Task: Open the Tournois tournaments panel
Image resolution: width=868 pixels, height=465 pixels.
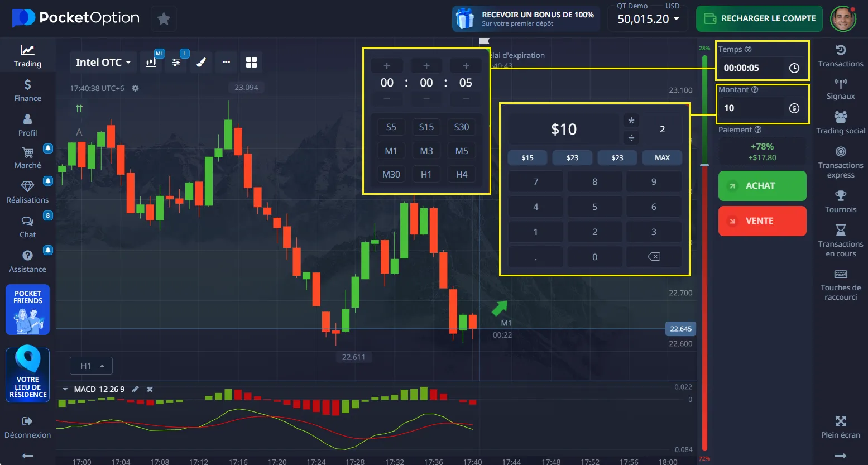Action: coord(841,202)
